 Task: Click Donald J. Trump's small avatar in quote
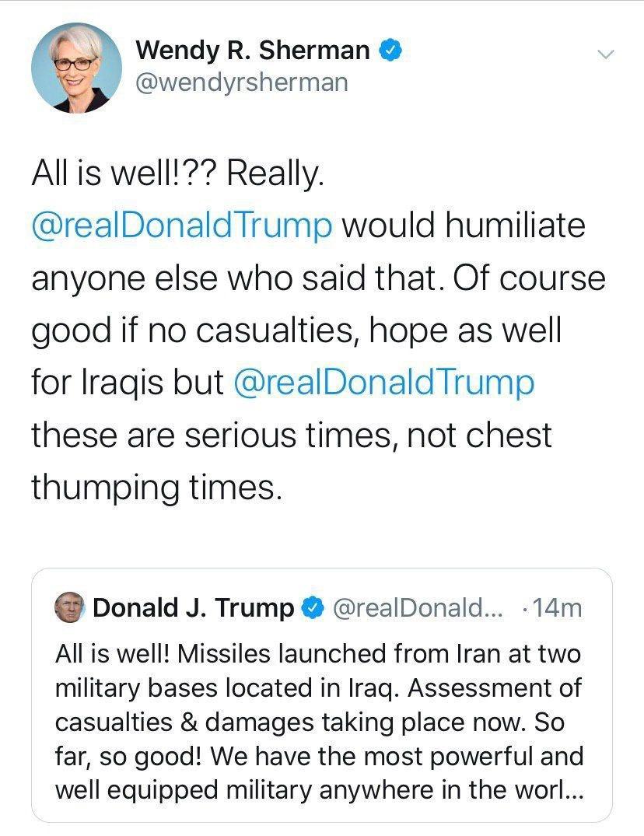(x=71, y=608)
